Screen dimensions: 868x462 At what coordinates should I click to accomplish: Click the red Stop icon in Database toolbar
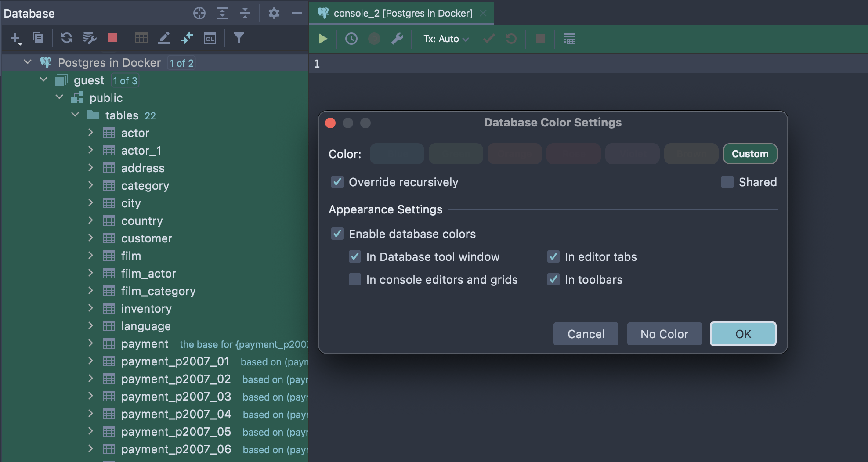tap(112, 38)
